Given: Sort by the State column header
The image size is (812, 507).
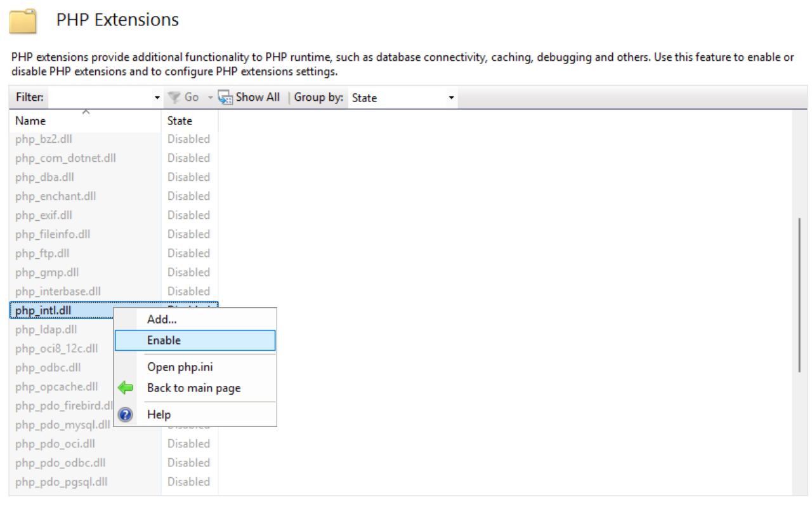Looking at the screenshot, I should (x=190, y=121).
